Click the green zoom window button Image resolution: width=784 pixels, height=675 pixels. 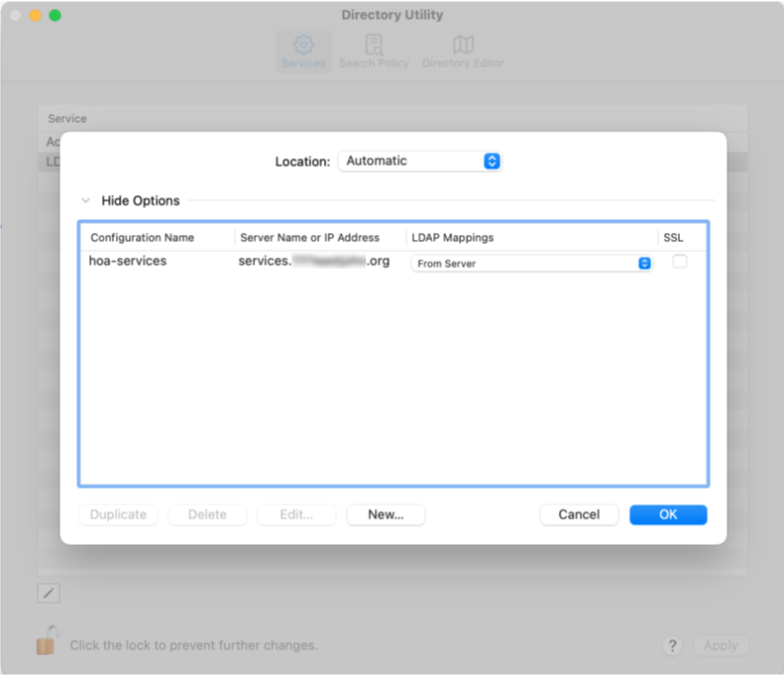pos(56,16)
